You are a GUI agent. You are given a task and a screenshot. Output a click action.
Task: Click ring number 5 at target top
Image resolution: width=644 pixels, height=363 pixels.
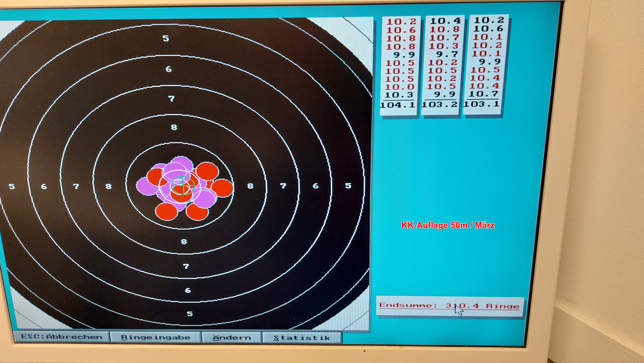pos(166,38)
